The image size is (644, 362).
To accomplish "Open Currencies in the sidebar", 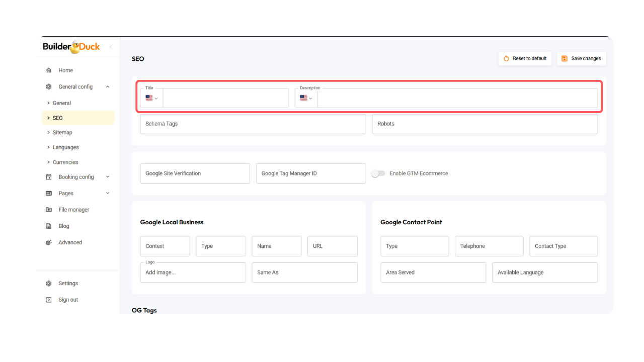I will click(x=65, y=162).
